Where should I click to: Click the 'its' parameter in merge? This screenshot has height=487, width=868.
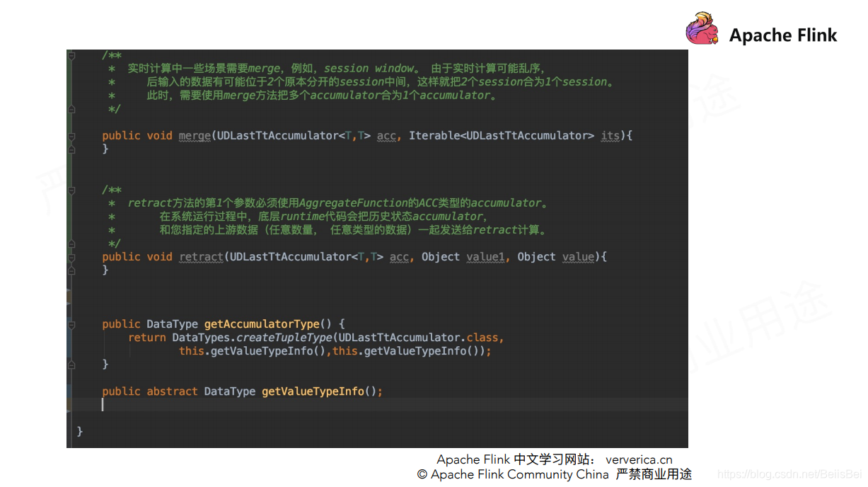pos(610,135)
